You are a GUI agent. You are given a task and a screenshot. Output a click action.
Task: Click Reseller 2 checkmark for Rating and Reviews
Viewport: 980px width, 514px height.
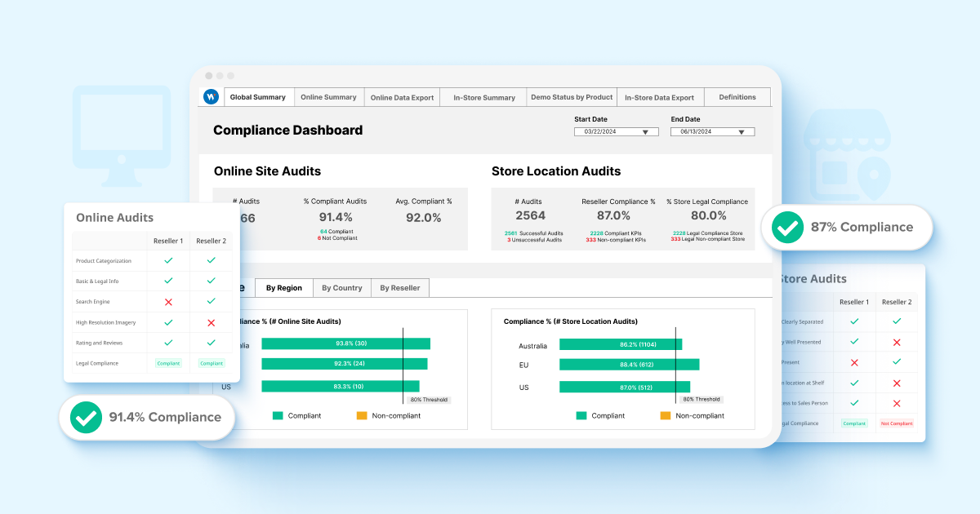pos(211,343)
